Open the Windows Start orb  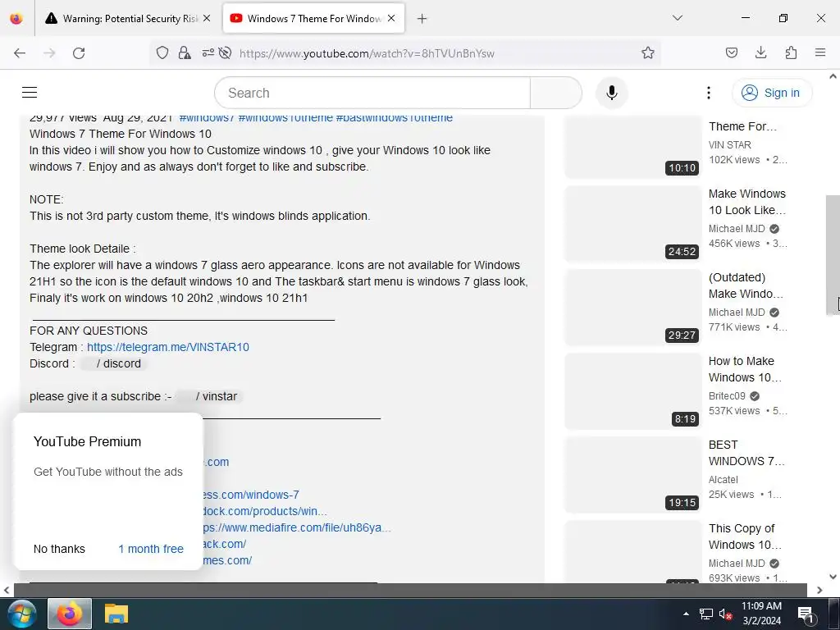[21, 614]
